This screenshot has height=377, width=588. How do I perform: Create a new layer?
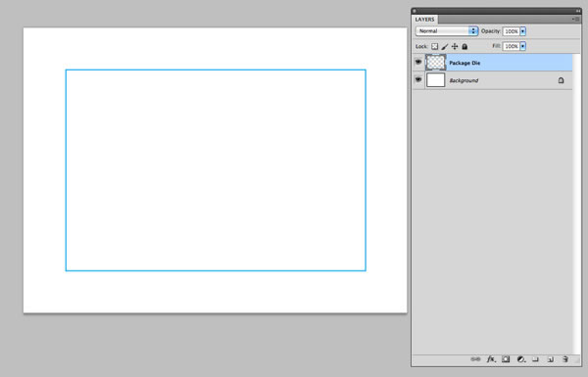click(551, 359)
